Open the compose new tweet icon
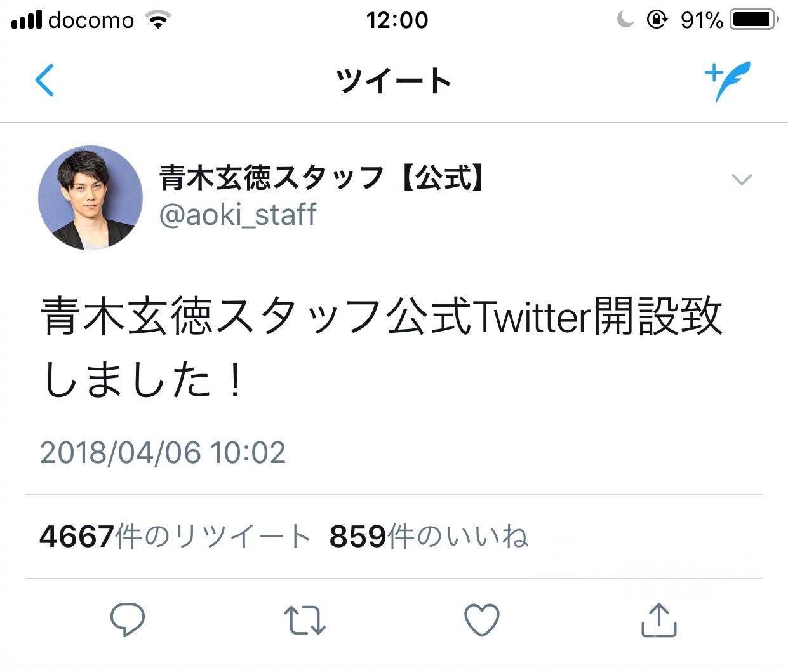 726,81
